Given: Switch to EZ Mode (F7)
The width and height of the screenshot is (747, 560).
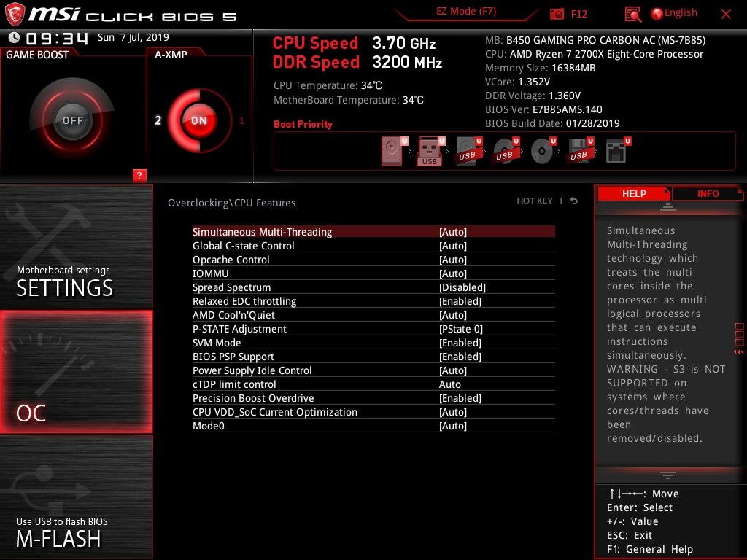Looking at the screenshot, I should [466, 11].
